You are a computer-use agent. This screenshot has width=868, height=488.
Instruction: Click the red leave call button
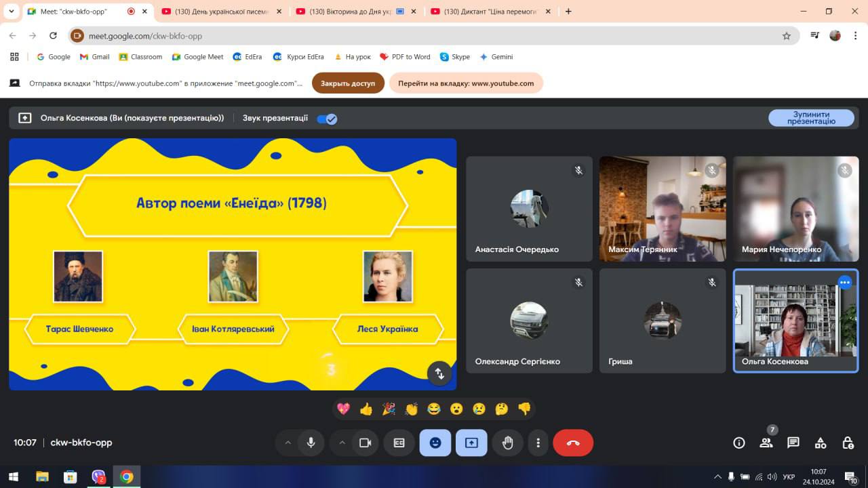(573, 443)
